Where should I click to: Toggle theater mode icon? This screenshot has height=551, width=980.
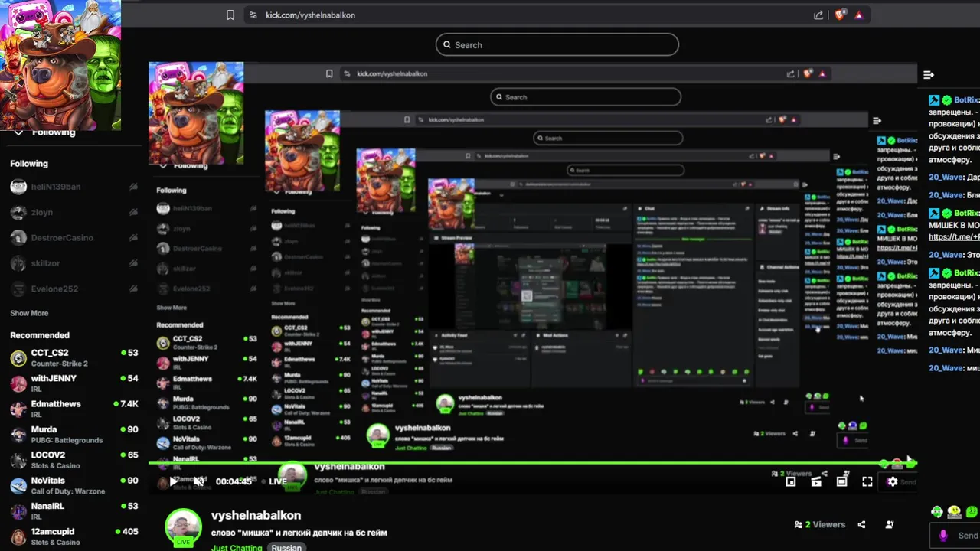click(841, 481)
